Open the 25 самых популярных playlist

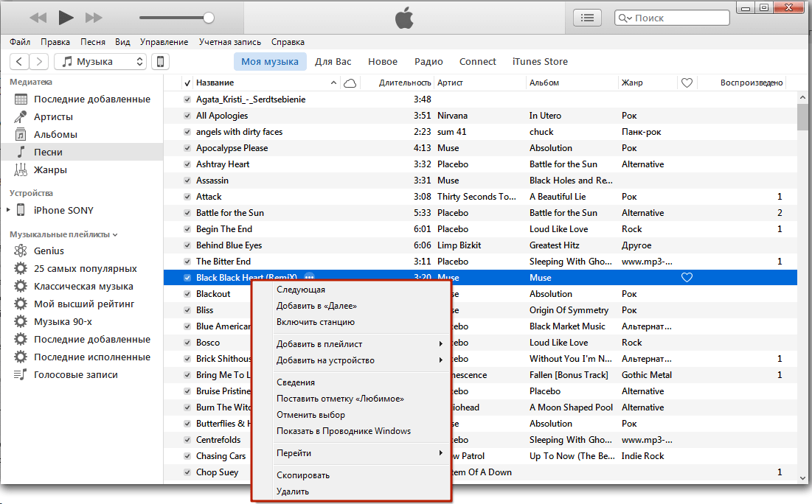point(82,268)
